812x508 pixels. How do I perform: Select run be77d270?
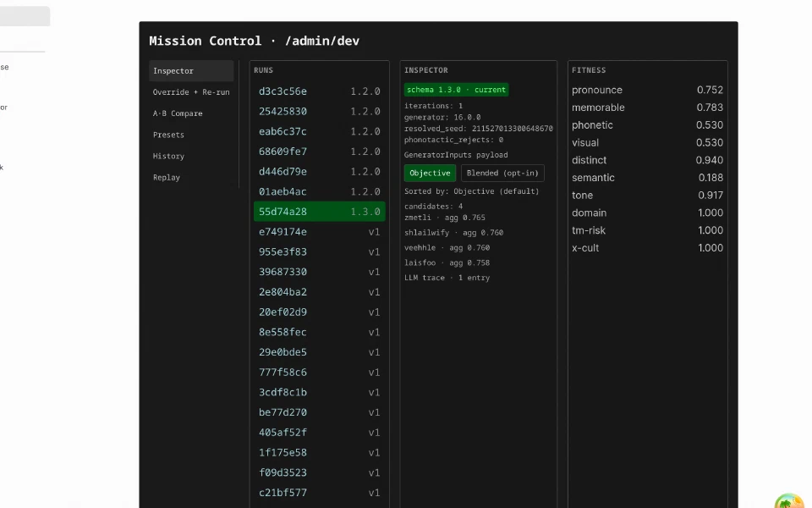point(320,412)
